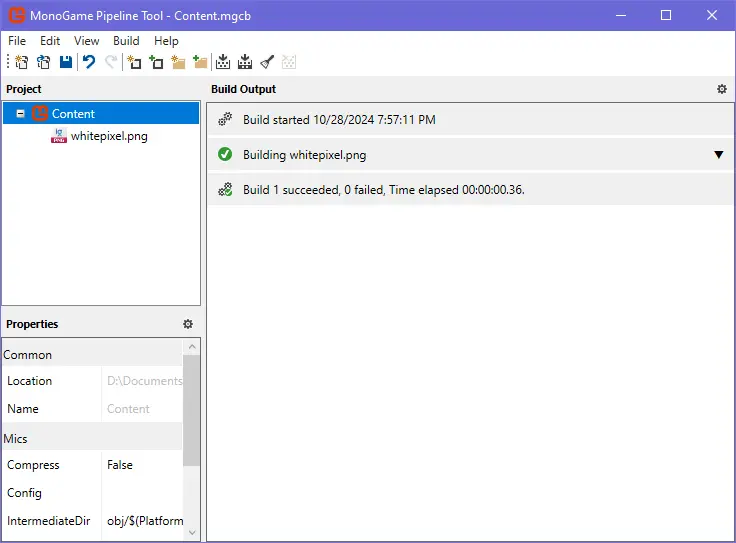Click the gears icon beside Build started
The height and width of the screenshot is (543, 736).
[225, 119]
